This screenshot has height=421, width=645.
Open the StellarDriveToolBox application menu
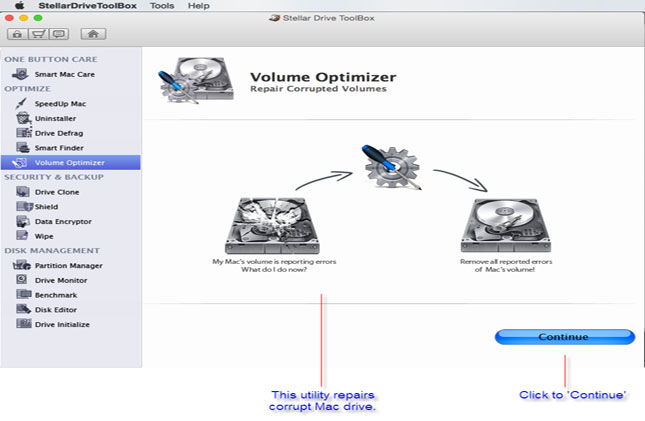(x=87, y=6)
